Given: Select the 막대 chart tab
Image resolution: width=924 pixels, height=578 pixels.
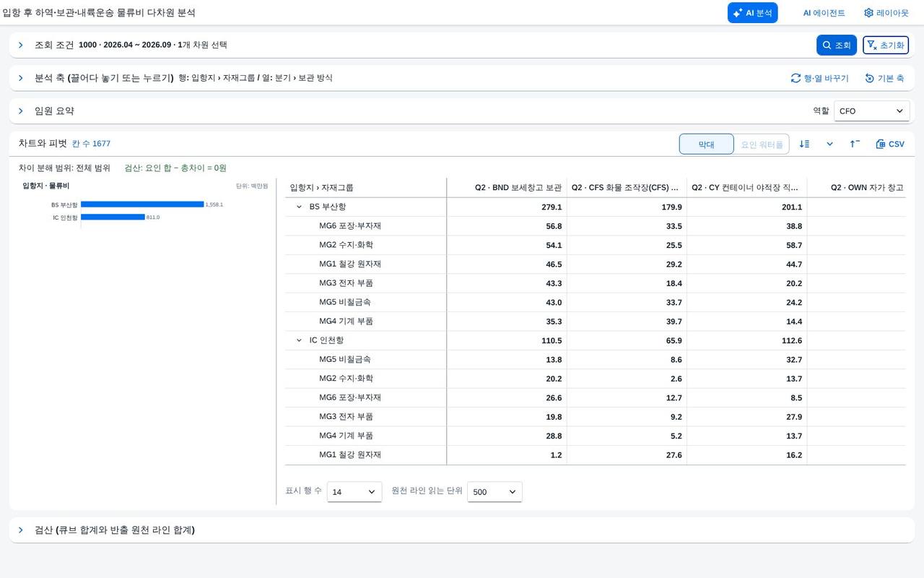Looking at the screenshot, I should click(706, 144).
